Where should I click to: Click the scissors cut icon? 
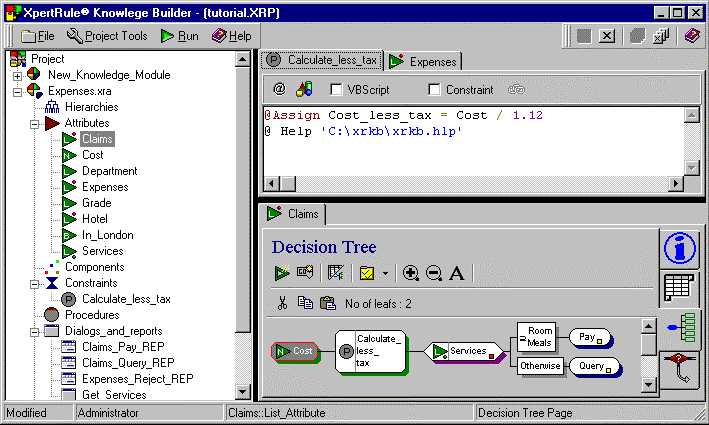coord(283,303)
